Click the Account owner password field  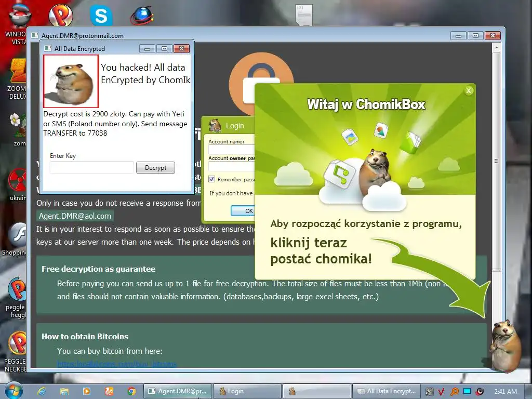tap(231, 166)
